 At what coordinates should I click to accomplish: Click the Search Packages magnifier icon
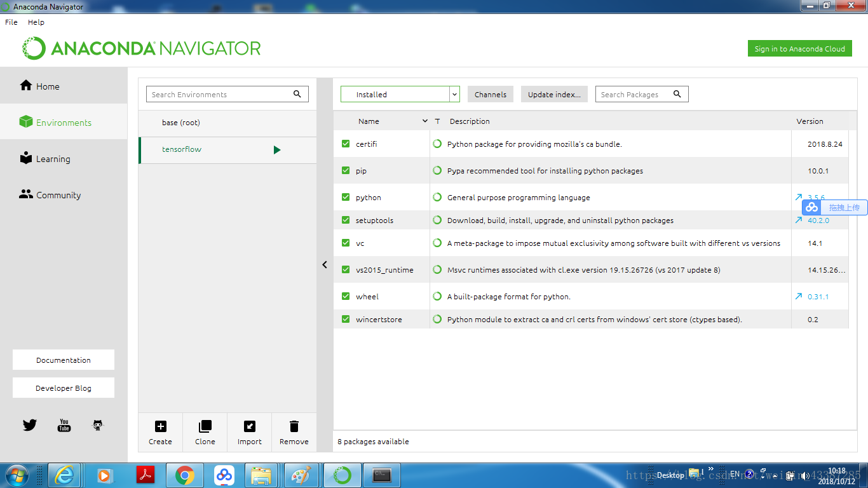(x=677, y=94)
